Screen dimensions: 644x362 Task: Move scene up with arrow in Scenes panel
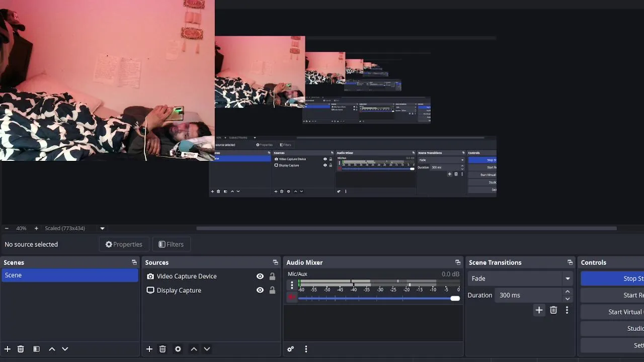[52, 349]
